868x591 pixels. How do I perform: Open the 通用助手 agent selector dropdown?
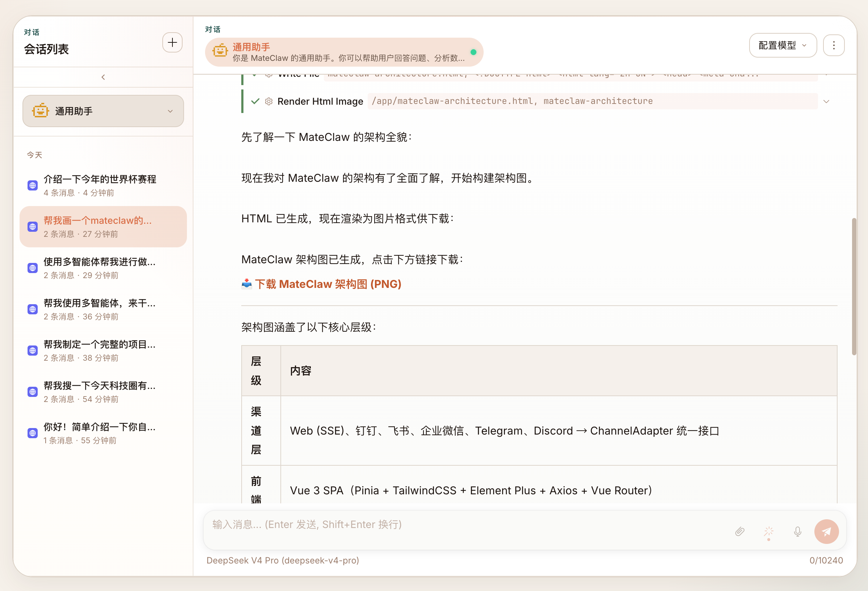103,111
